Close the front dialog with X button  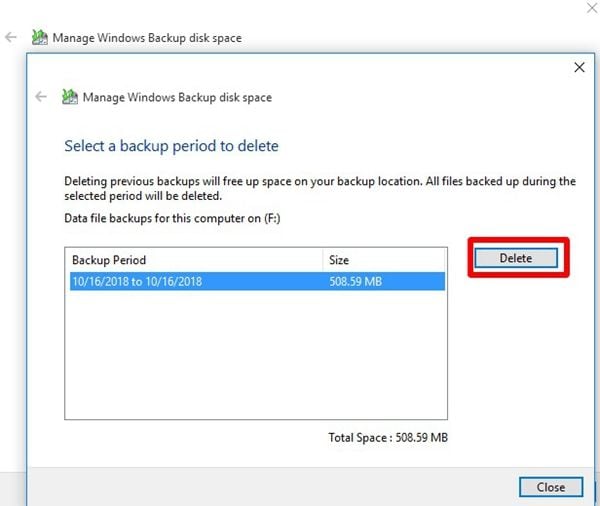pos(579,67)
